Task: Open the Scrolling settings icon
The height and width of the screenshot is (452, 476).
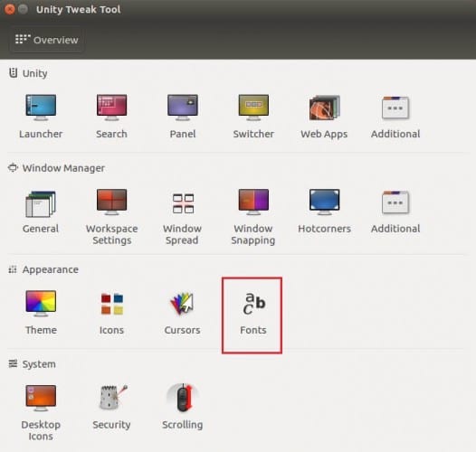Action: click(x=183, y=398)
